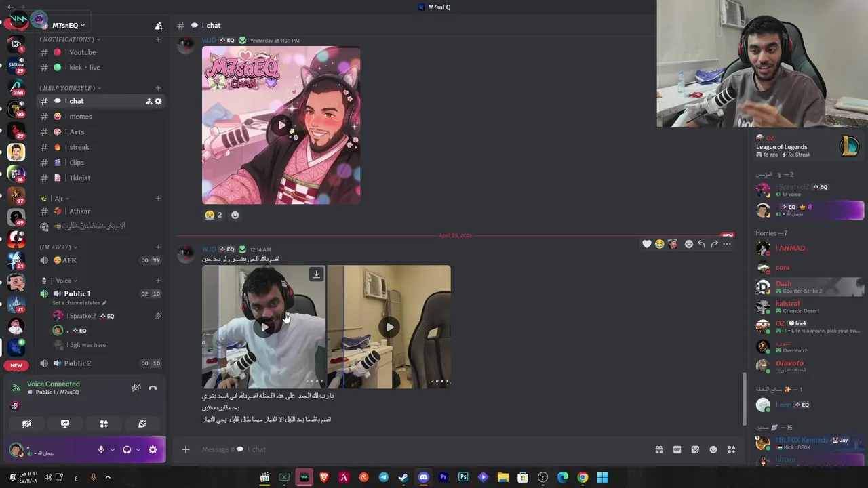The height and width of the screenshot is (488, 868).
Task: Collapse the NOTIFICATIONS category
Action: click(68, 39)
